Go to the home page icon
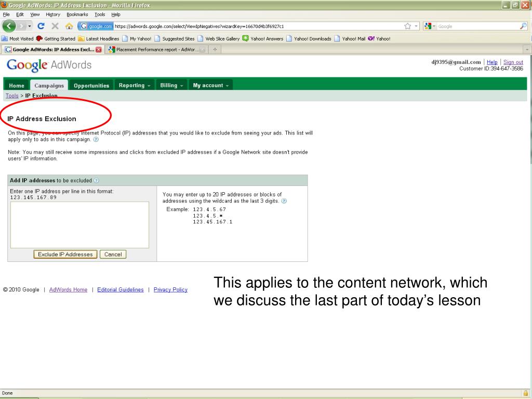532x399 pixels. tap(69, 26)
